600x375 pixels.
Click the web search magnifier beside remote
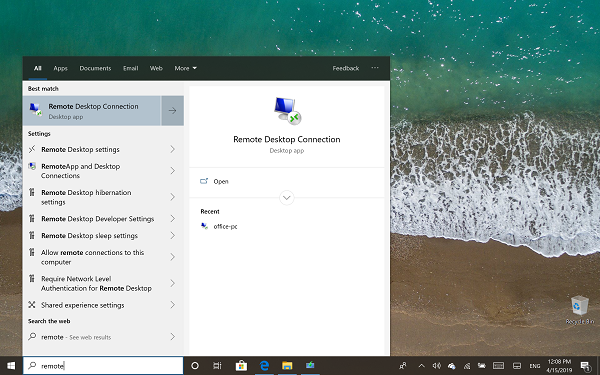coord(32,336)
